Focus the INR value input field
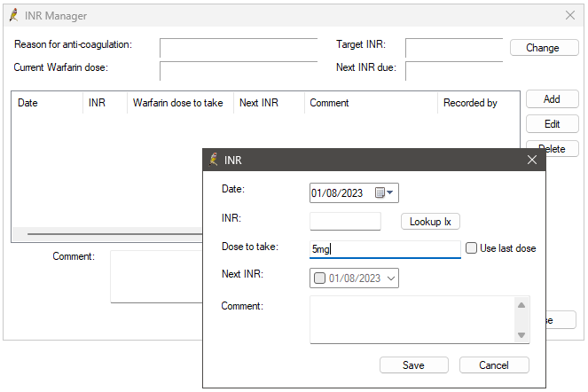The width and height of the screenshot is (588, 392). tap(345, 222)
